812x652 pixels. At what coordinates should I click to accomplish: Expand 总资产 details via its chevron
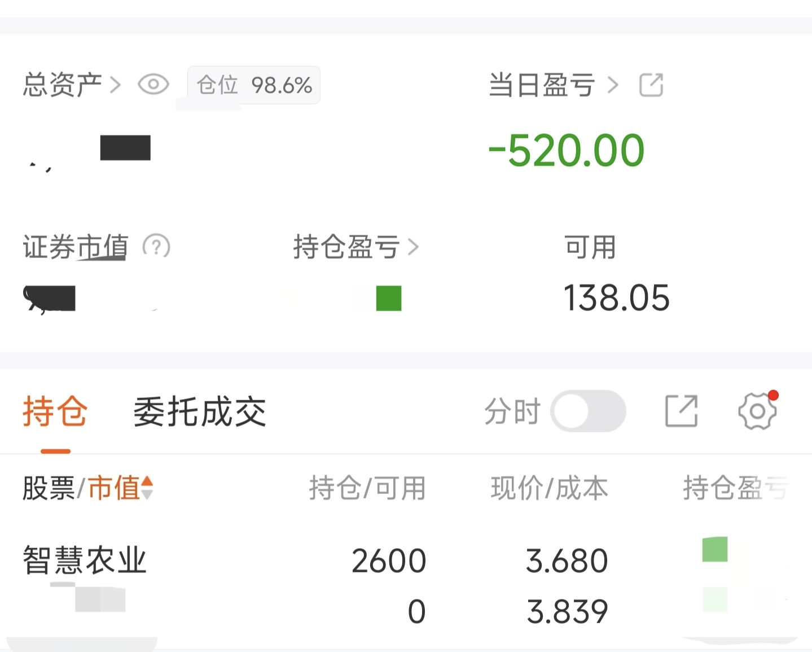click(x=115, y=85)
